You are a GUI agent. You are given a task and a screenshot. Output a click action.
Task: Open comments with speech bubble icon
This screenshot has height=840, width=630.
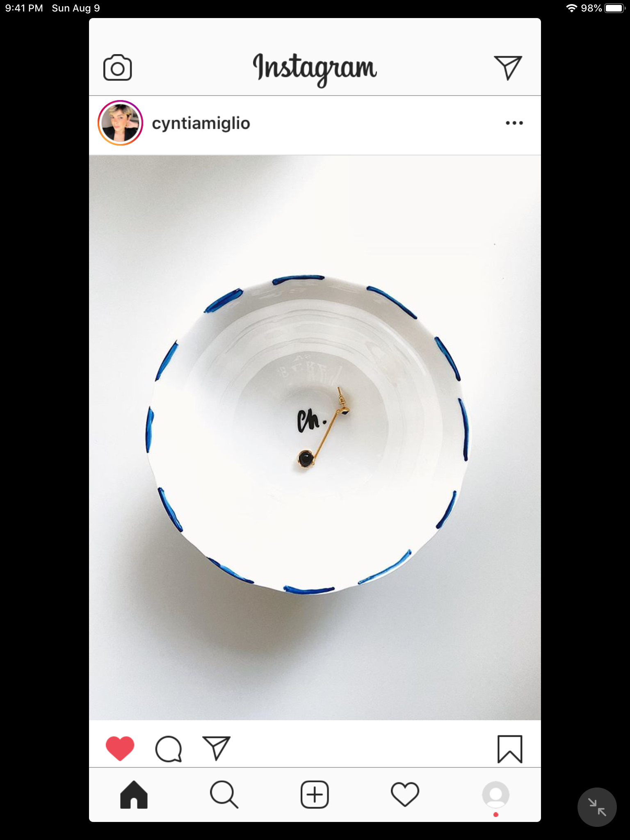(x=169, y=749)
